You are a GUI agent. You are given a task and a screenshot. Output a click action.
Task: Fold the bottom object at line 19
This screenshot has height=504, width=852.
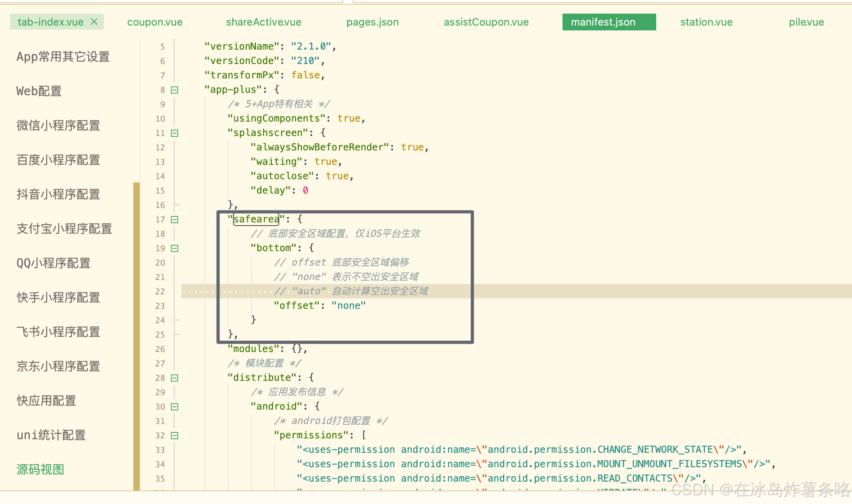[175, 248]
